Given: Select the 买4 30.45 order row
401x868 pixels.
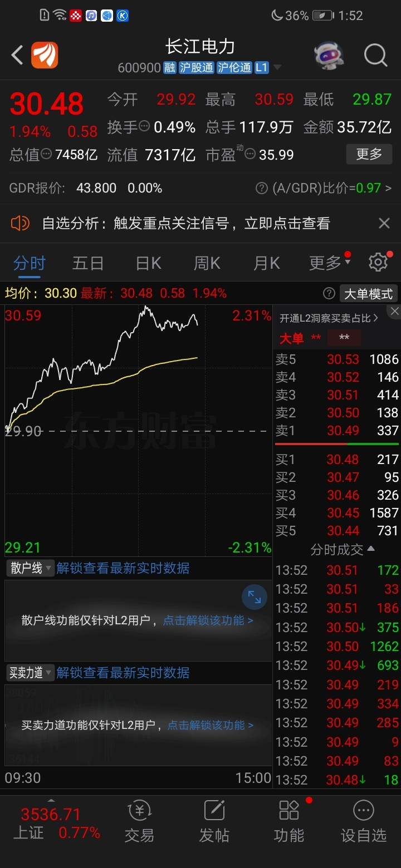Looking at the screenshot, I should [x=337, y=513].
